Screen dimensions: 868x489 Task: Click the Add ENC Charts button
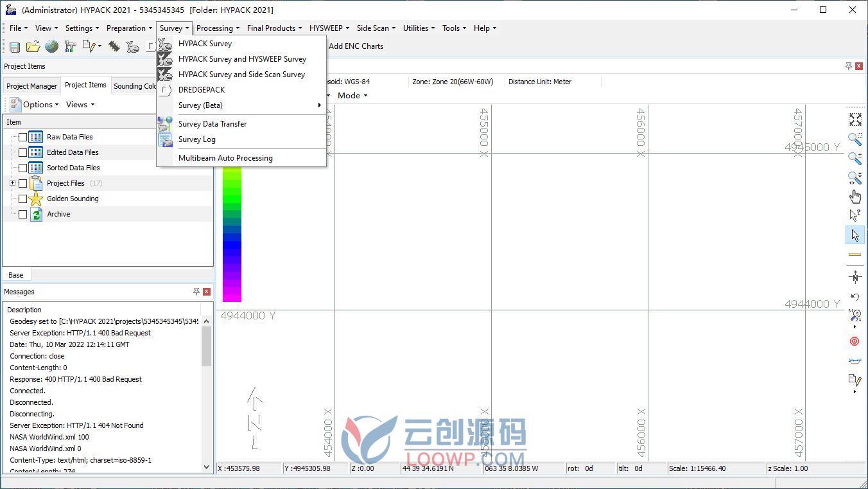click(356, 46)
